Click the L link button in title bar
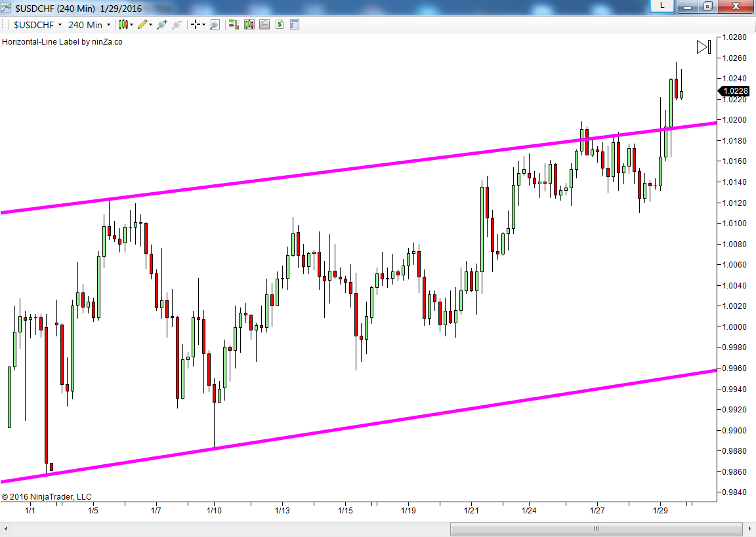Screen dimensions: 756x537 pyautogui.click(x=662, y=6)
